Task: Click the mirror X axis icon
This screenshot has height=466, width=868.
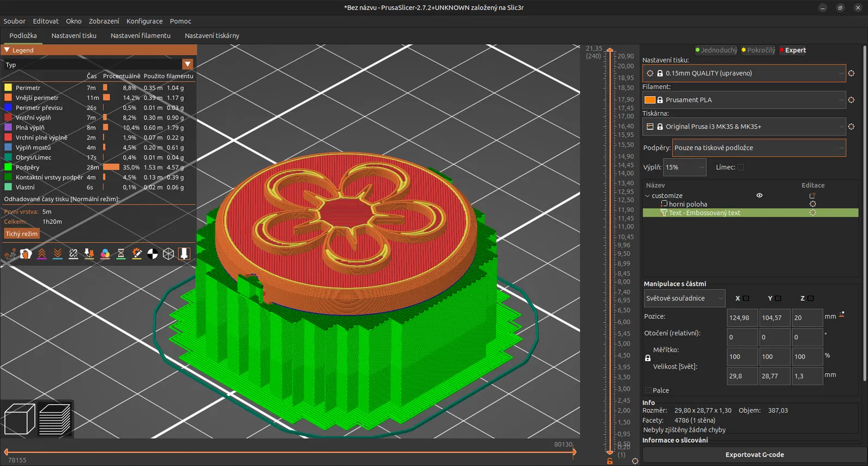Action: (746, 298)
